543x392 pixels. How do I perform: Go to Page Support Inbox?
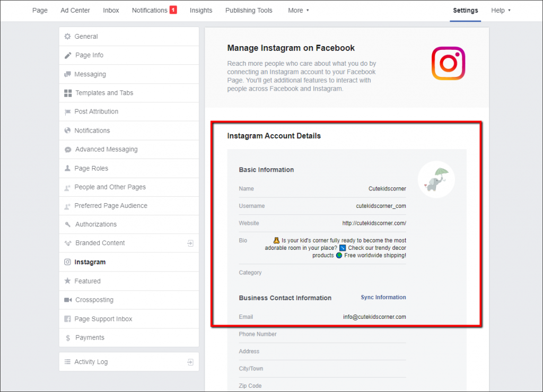pos(129,319)
